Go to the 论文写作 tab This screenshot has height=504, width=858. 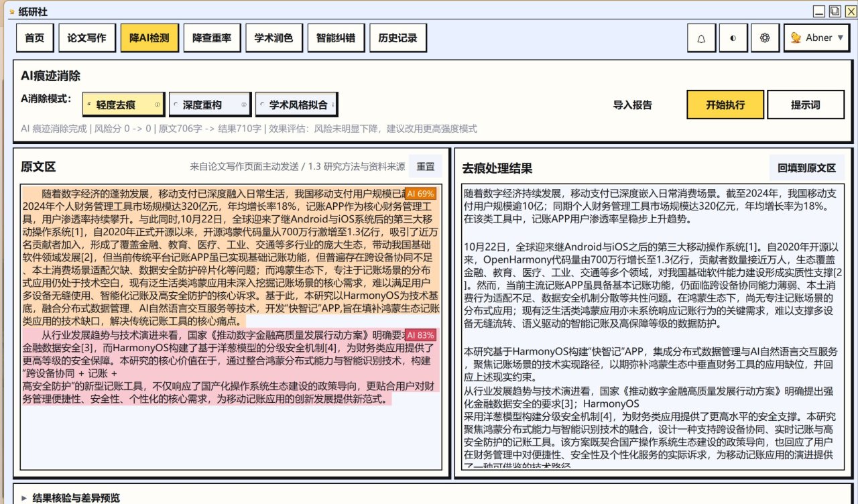[86, 38]
